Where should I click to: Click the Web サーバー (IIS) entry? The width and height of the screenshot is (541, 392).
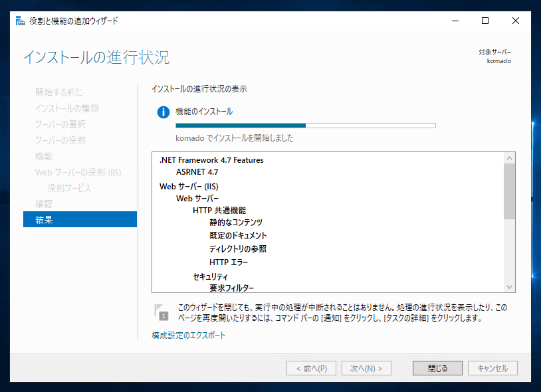pyautogui.click(x=189, y=187)
